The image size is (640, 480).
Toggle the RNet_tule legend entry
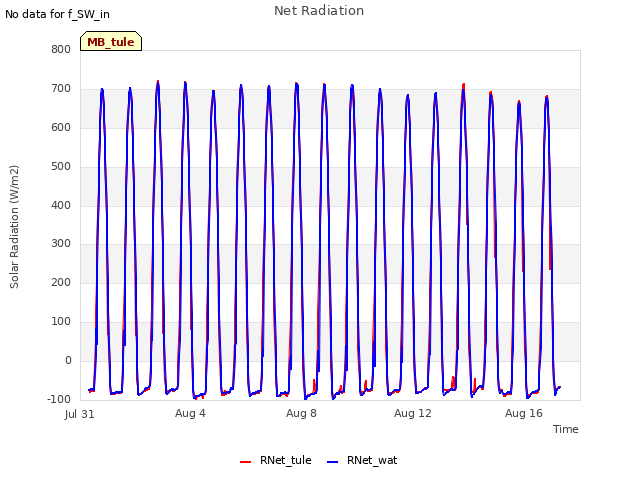pos(276,460)
